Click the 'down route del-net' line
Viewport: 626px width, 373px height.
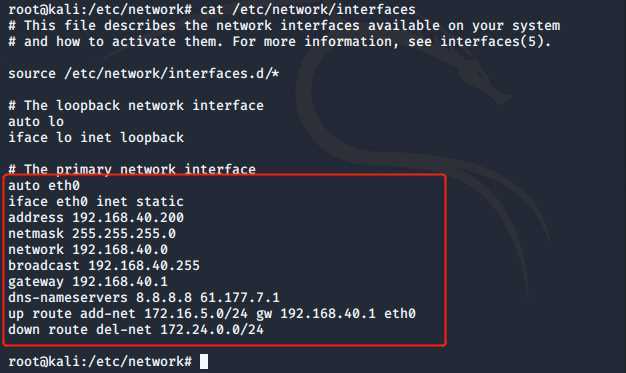tap(136, 329)
